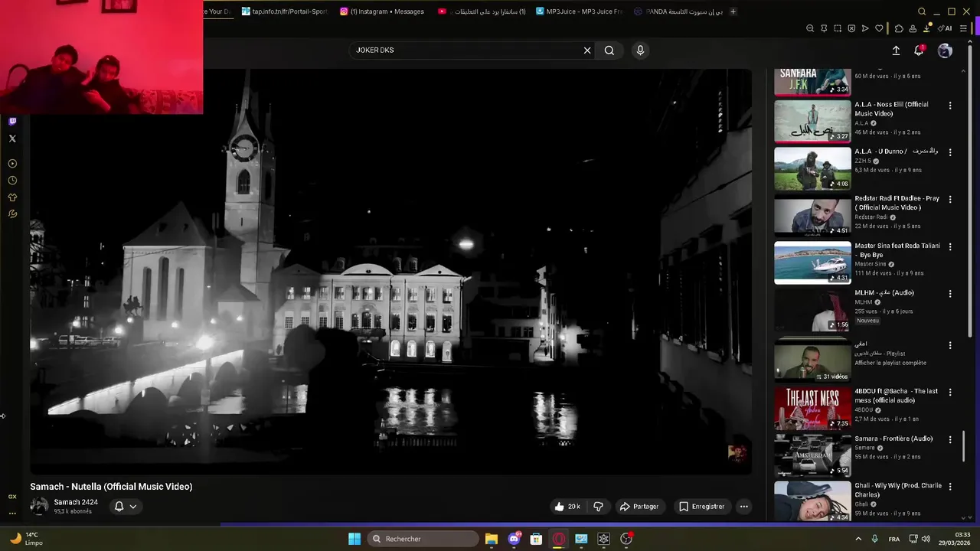Open the taskbar volume icon
Screen dimensions: 980x551
click(926, 539)
